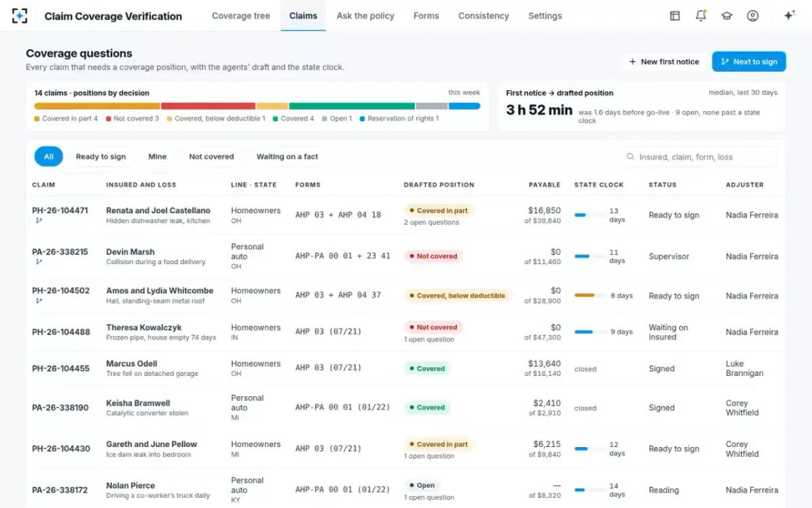Viewport: 812px width, 508px height.
Task: Click the Covered, below deductible badge
Action: [457, 295]
